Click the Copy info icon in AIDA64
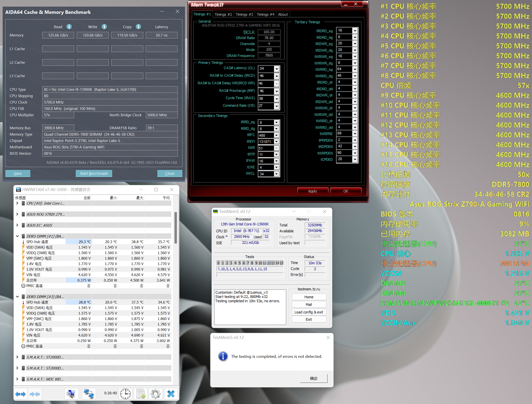The image size is (532, 404). tap(138, 27)
